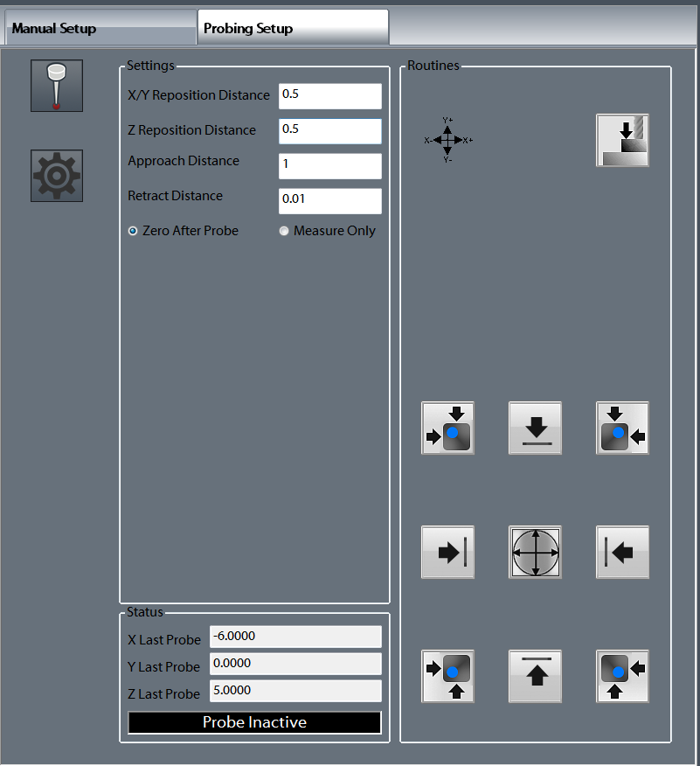Click the Probe Inactive status bar

(253, 722)
